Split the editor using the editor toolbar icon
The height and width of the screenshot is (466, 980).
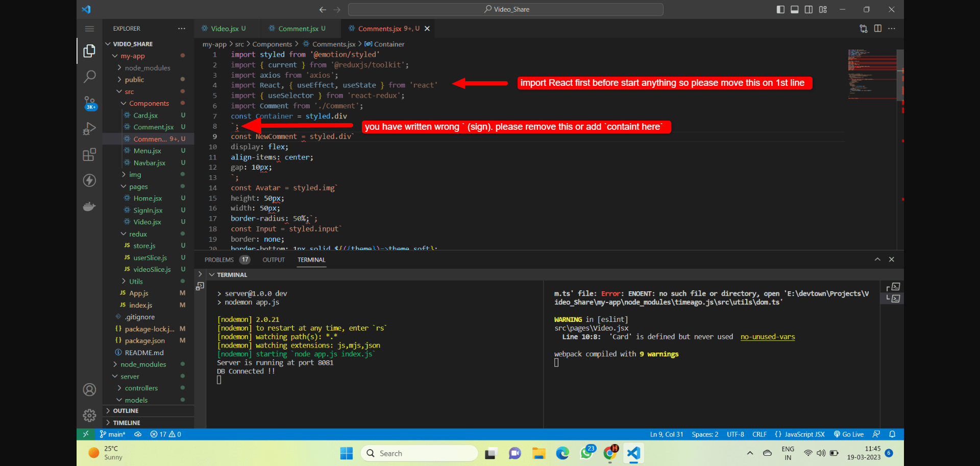(877, 29)
